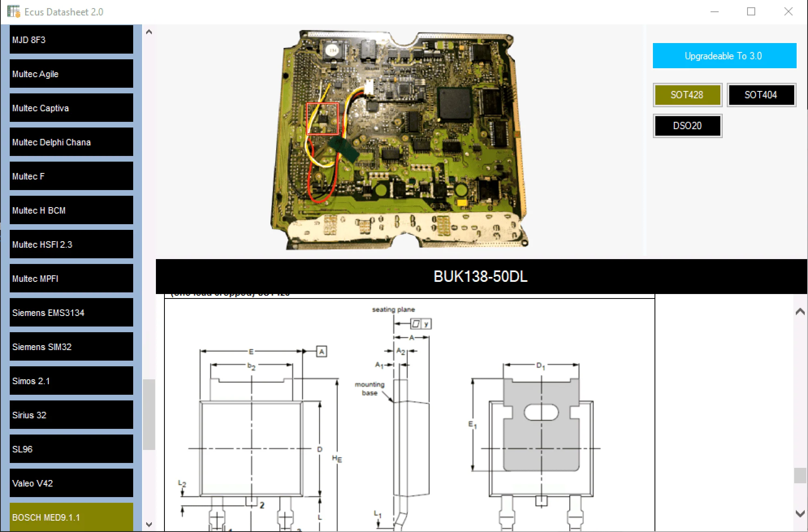Viewport: 808px width, 532px height.
Task: Click the datasheet scrollbar thumb
Action: tap(799, 476)
